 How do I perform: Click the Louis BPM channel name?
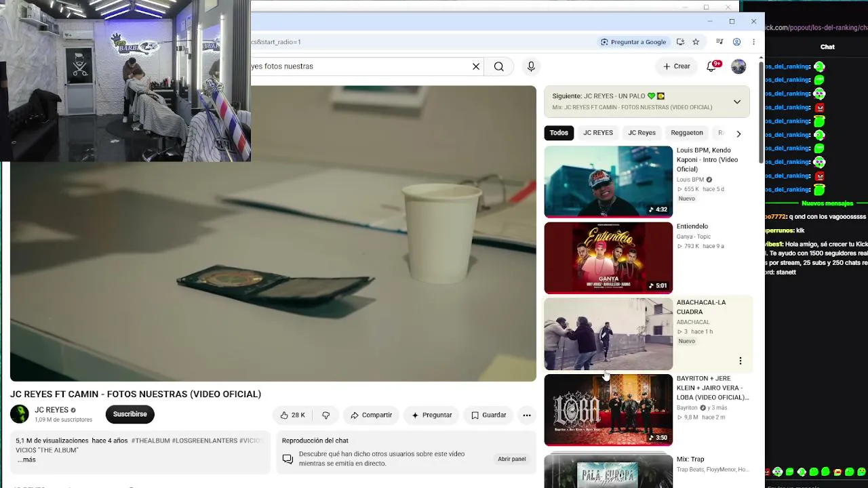click(690, 180)
